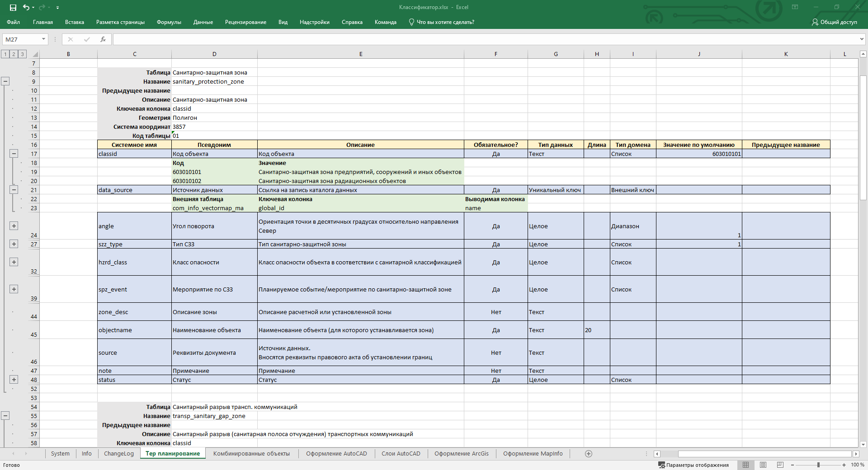Screen dimensions: 868x470
Task: Switch to the Формулы tab
Action: (x=169, y=22)
